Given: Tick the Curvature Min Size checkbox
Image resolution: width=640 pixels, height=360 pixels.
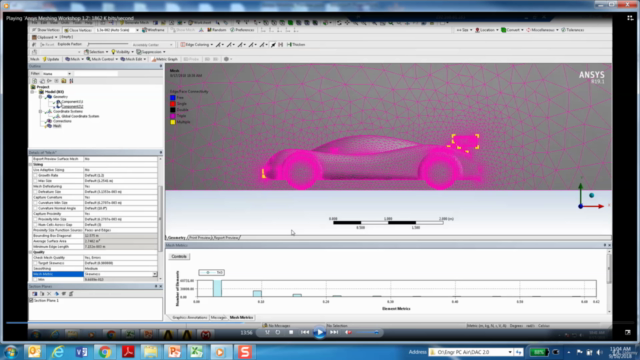Looking at the screenshot, I should point(36,203).
